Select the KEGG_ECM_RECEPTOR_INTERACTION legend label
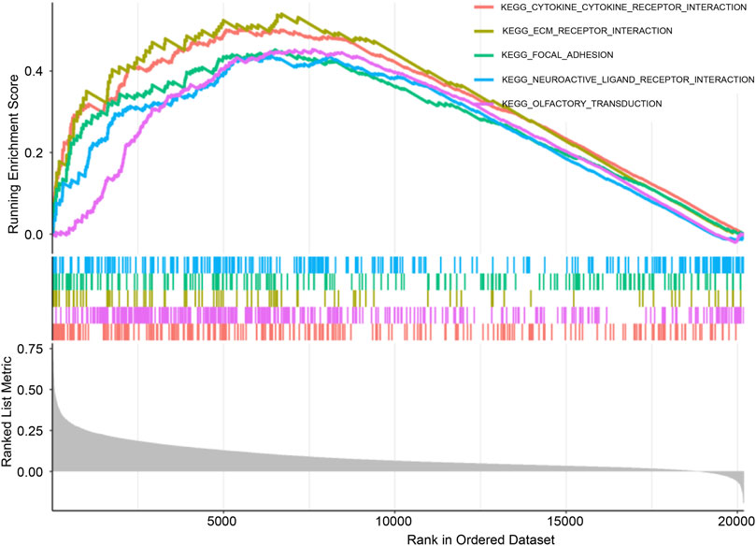This screenshot has width=756, height=546. 587,31
